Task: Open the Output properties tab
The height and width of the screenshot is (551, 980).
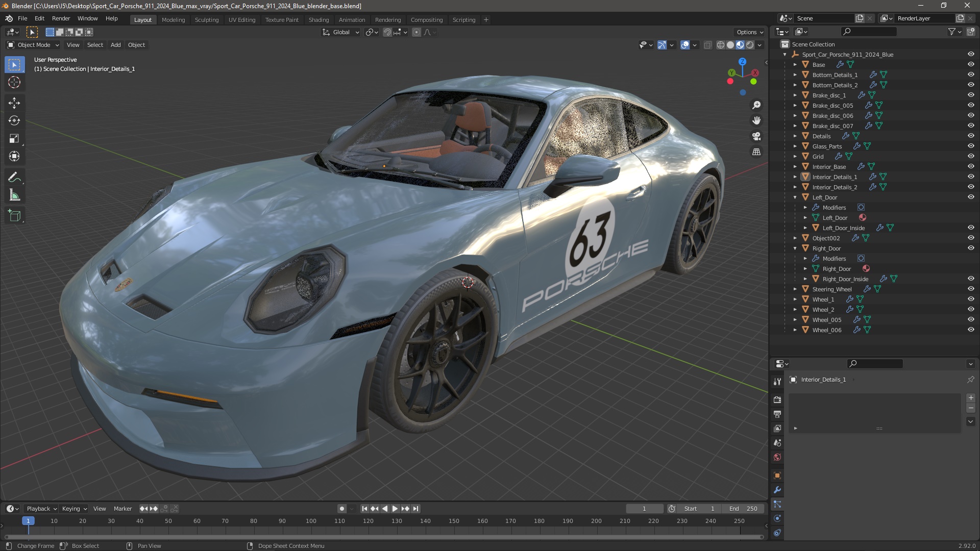Action: tap(777, 414)
